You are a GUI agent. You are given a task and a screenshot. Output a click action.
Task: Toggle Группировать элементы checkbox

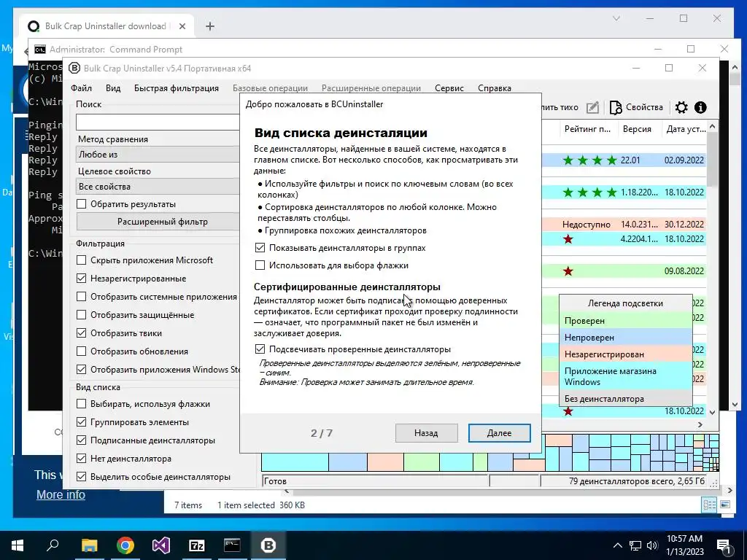[x=82, y=422]
